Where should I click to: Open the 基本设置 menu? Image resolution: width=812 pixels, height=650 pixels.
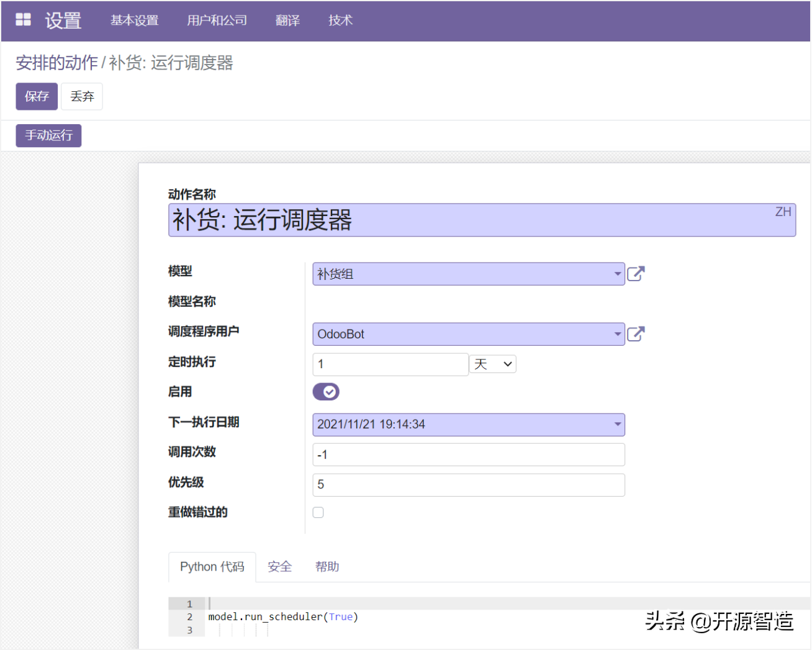pos(135,20)
